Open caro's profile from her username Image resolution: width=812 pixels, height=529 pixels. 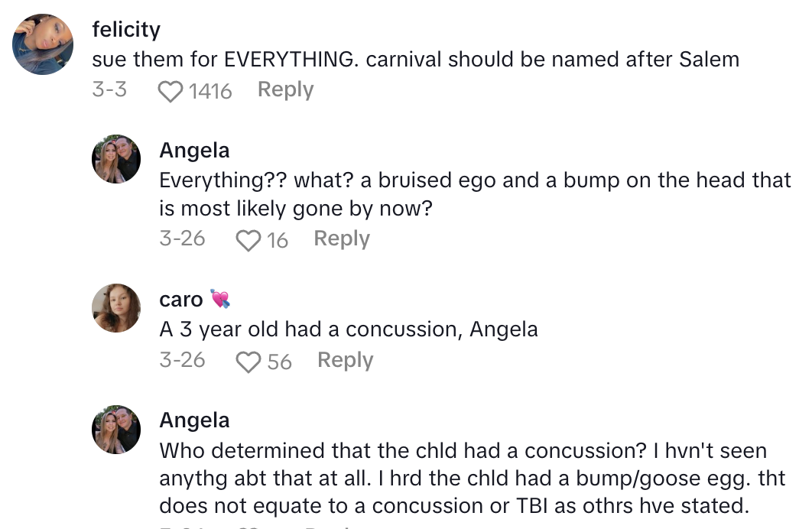[180, 300]
